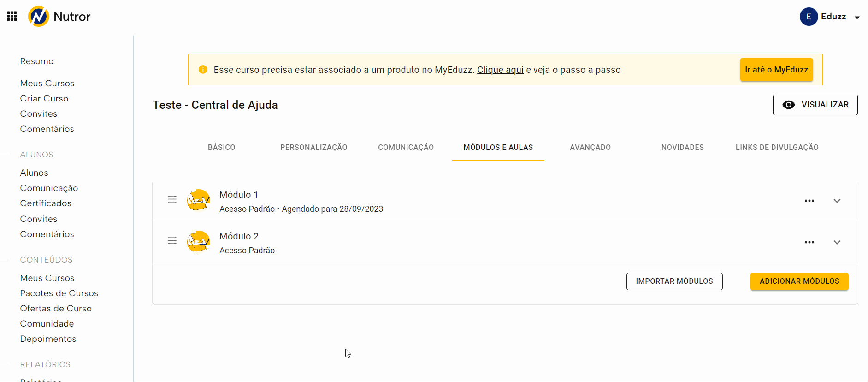The image size is (868, 382).
Task: Switch to the NOVIDADES tab
Action: coord(683,147)
